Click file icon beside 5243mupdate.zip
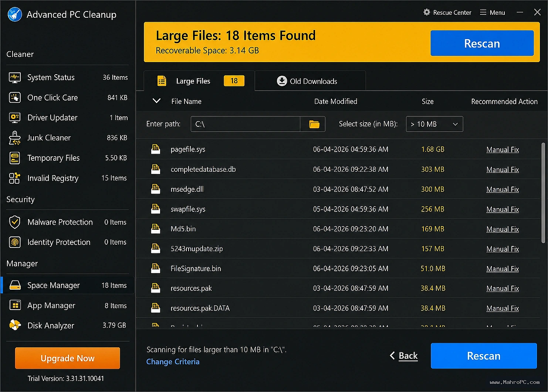Viewport: 548px width, 392px height. 156,249
